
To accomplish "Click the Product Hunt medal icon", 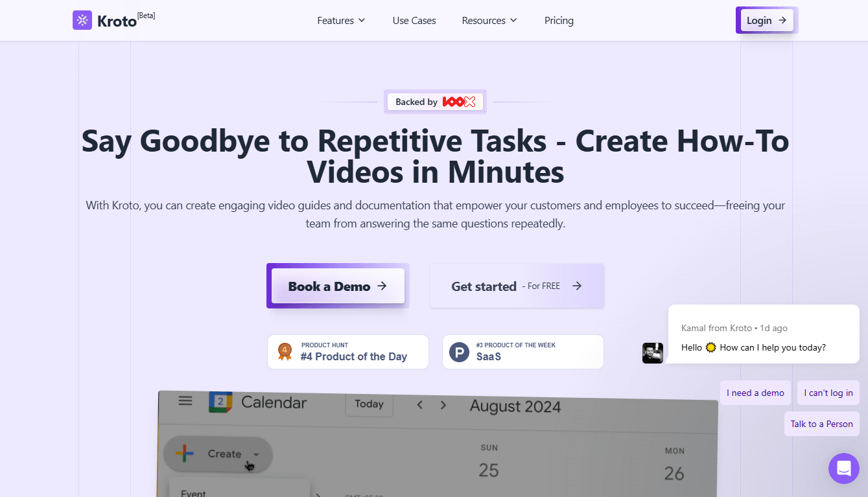I will point(285,352).
